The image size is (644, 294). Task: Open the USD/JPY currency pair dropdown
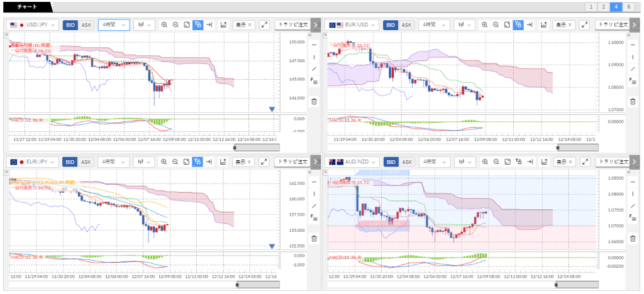pos(33,25)
